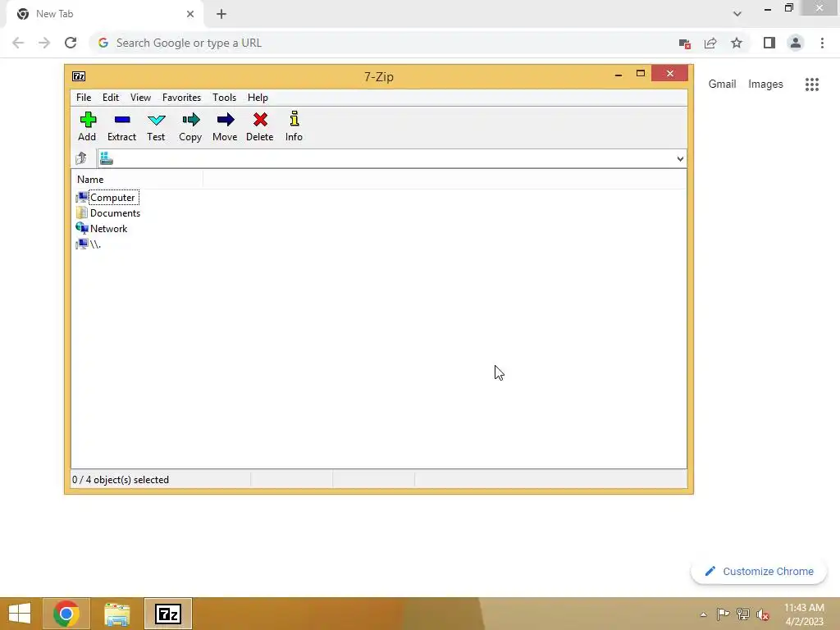Select the New Tab tab

click(x=104, y=14)
